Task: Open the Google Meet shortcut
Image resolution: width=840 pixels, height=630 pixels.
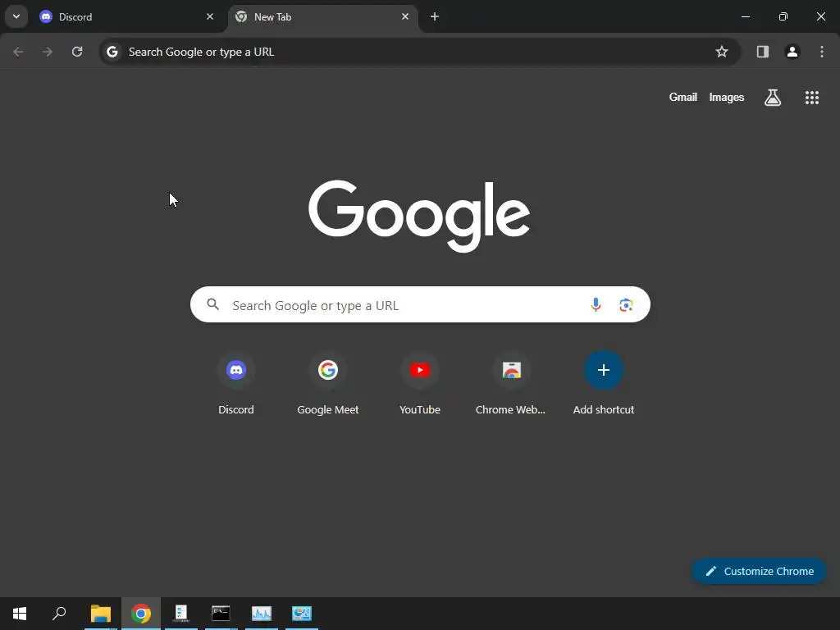Action: (x=328, y=384)
